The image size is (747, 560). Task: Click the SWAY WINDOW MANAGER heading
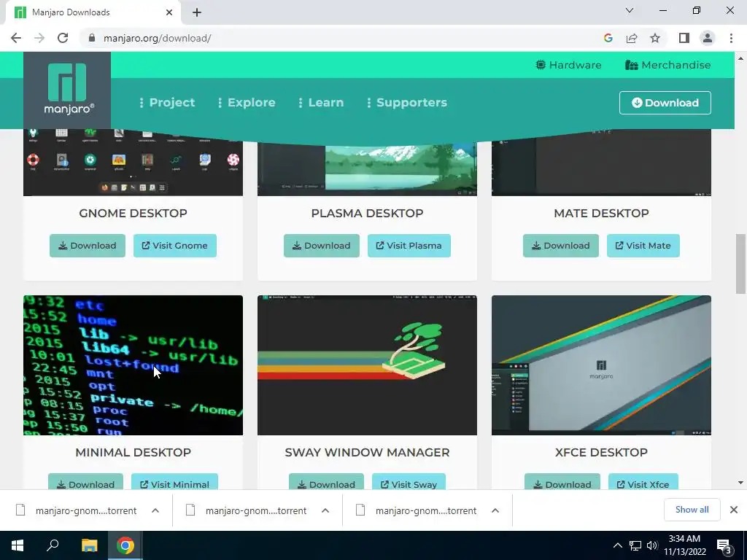(368, 452)
